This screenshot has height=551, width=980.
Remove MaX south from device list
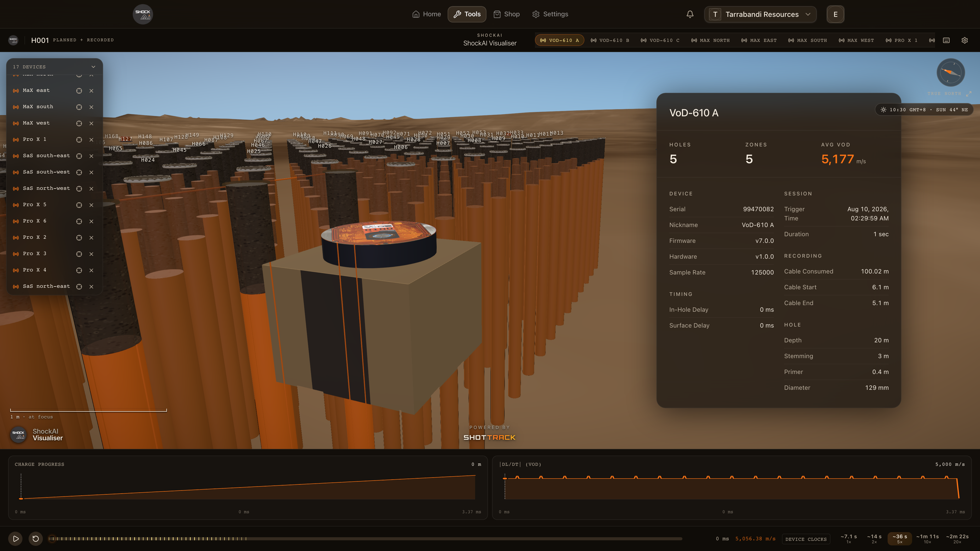pyautogui.click(x=91, y=107)
